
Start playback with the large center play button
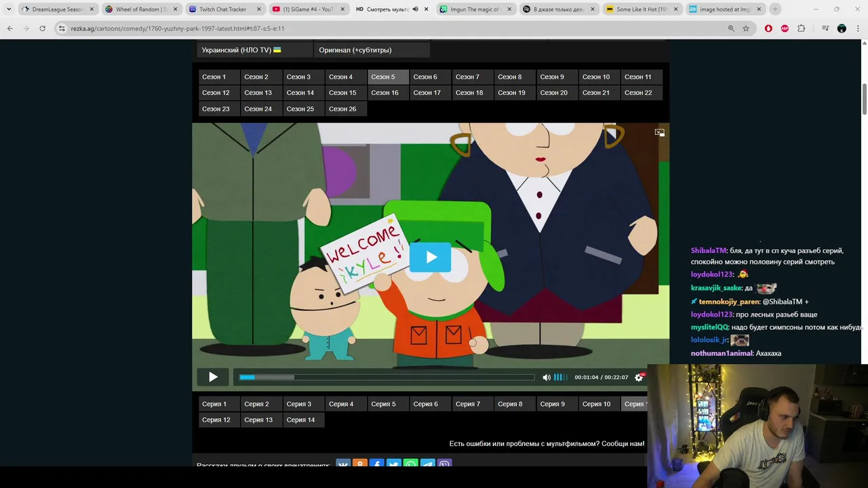[x=430, y=258]
